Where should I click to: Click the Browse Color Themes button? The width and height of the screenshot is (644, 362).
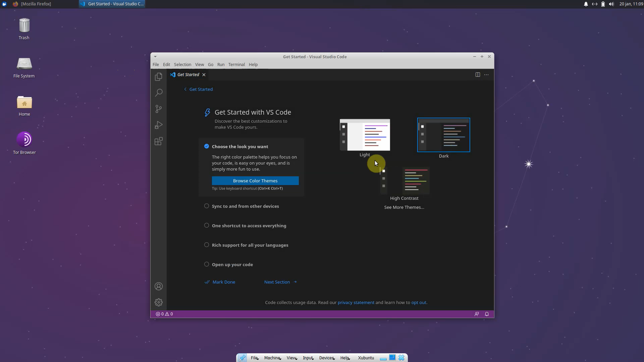pyautogui.click(x=255, y=181)
